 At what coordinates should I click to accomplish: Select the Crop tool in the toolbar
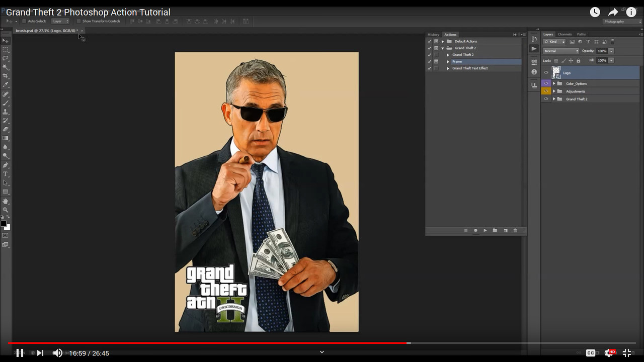[x=6, y=75]
